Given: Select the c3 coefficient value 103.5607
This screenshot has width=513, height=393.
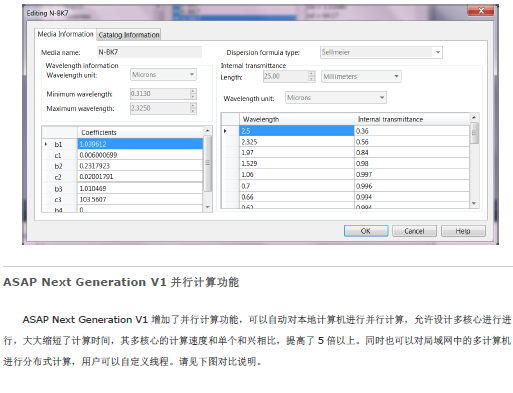Looking at the screenshot, I should (140, 199).
